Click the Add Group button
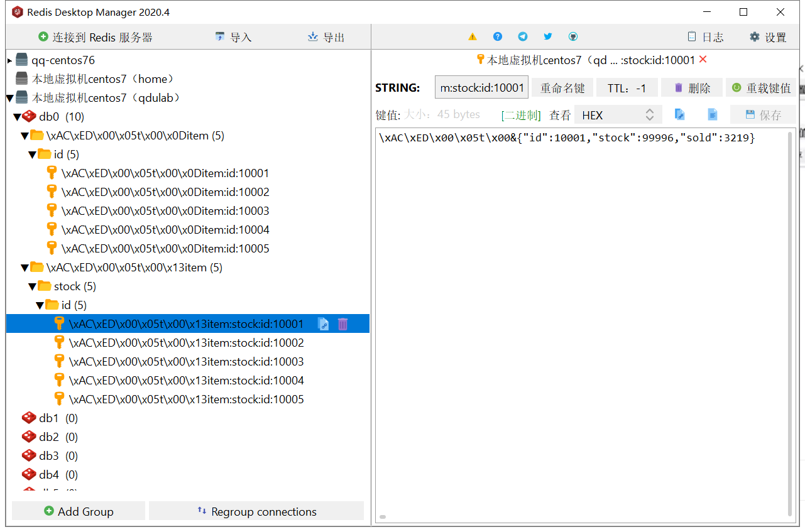Image resolution: width=805 pixels, height=532 pixels. tap(79, 511)
